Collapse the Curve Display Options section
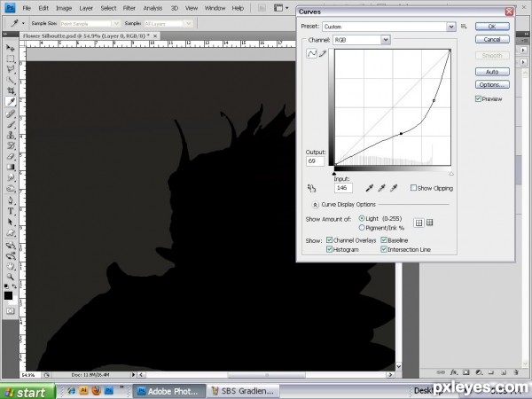This screenshot has height=399, width=532. [315, 205]
